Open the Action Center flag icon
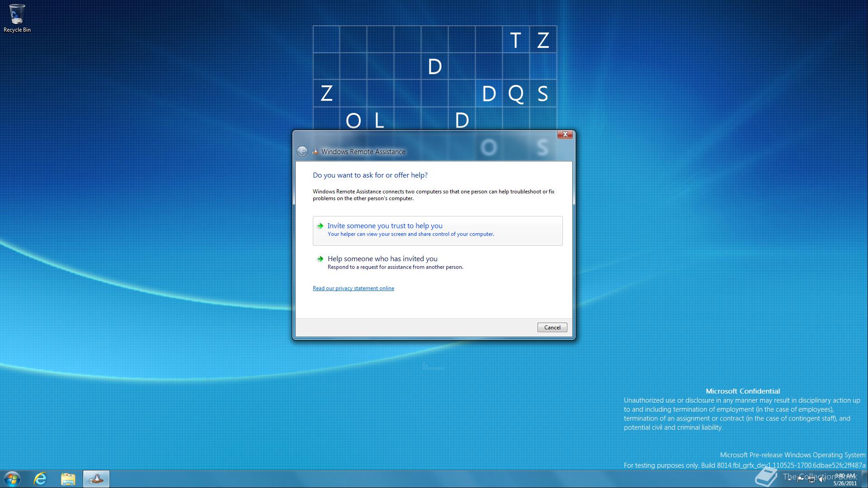The image size is (868, 488). (x=800, y=479)
